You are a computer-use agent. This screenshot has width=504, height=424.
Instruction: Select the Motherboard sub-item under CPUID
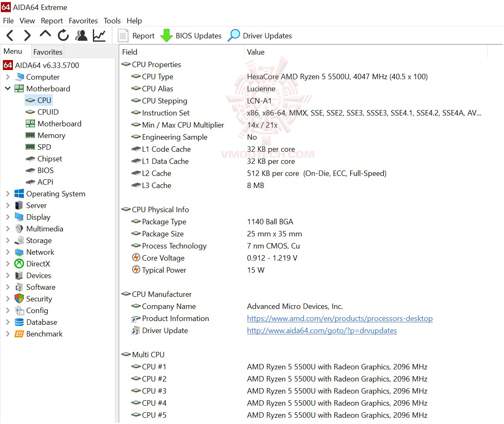[x=53, y=123]
